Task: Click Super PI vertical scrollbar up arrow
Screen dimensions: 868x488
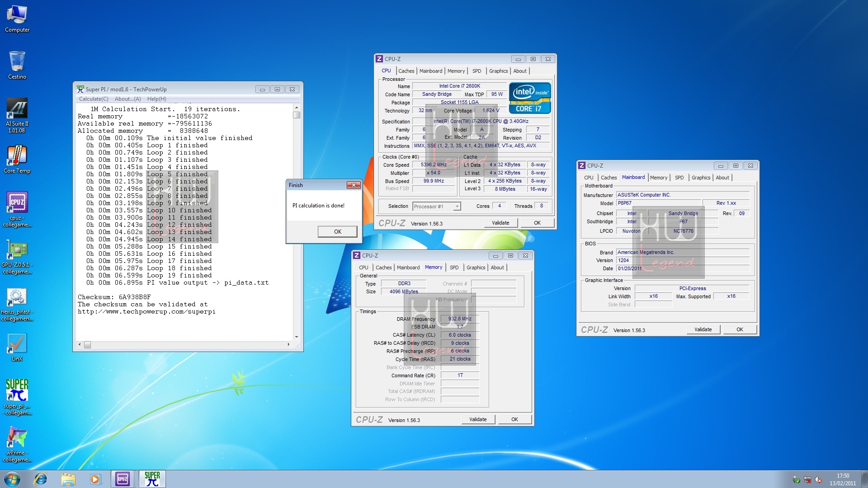Action: click(297, 108)
